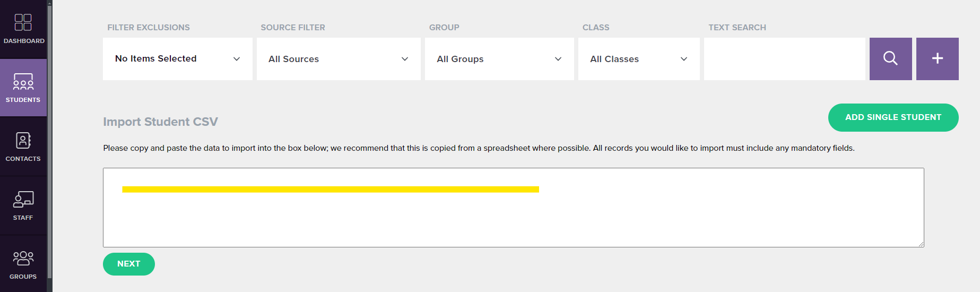Open the All Sources dropdown
Viewport: 980px width, 292px height.
(339, 59)
